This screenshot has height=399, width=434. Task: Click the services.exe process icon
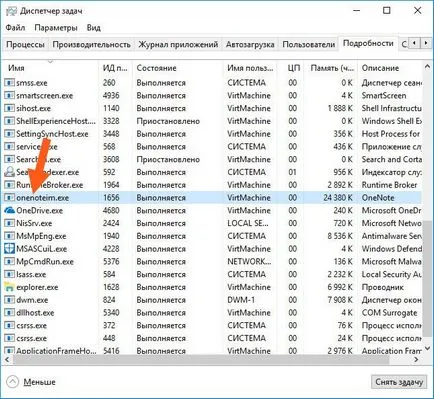coord(9,146)
